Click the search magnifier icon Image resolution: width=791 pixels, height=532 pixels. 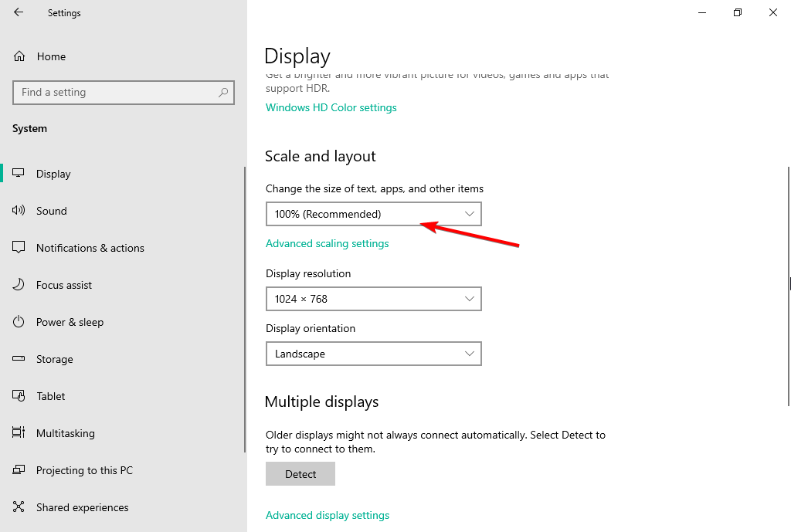[x=223, y=93]
